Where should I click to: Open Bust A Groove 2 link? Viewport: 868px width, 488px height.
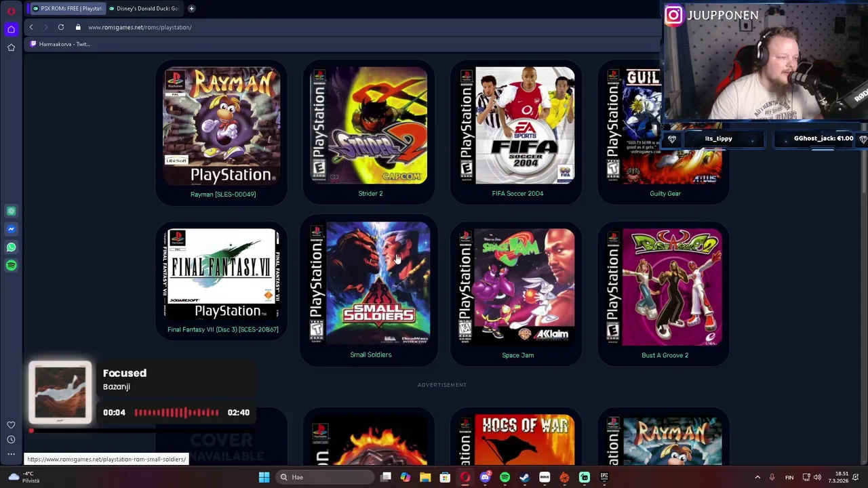tap(665, 355)
